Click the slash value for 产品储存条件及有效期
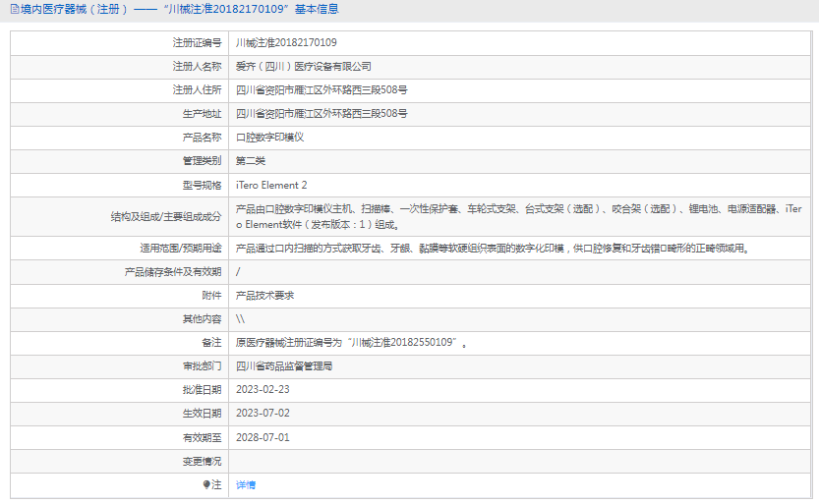The height and width of the screenshot is (504, 819). click(238, 272)
